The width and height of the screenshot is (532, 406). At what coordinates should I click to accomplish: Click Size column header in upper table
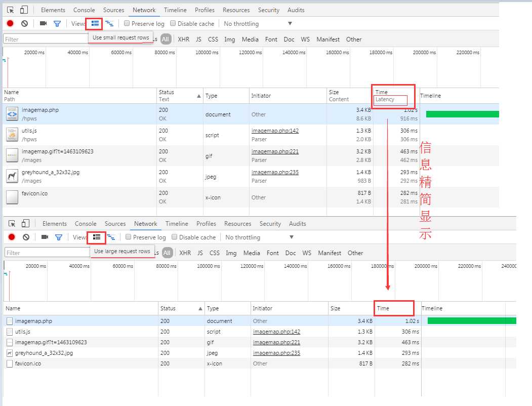pyautogui.click(x=349, y=96)
